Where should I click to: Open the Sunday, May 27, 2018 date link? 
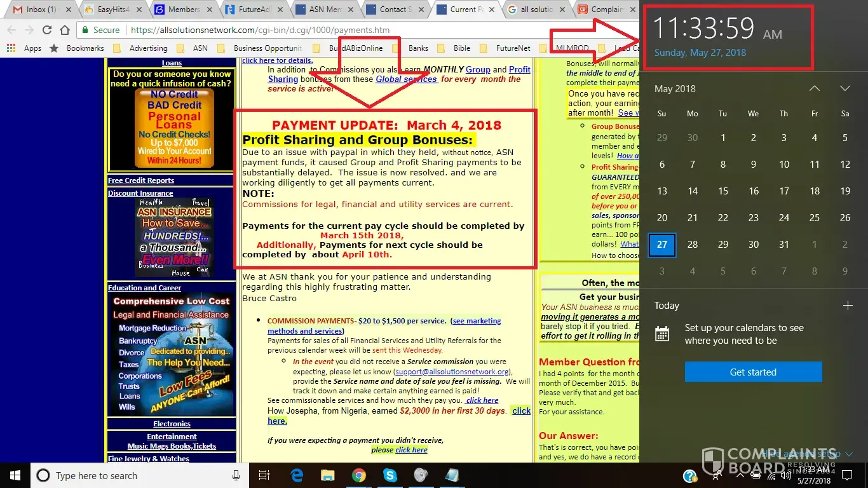(700, 53)
